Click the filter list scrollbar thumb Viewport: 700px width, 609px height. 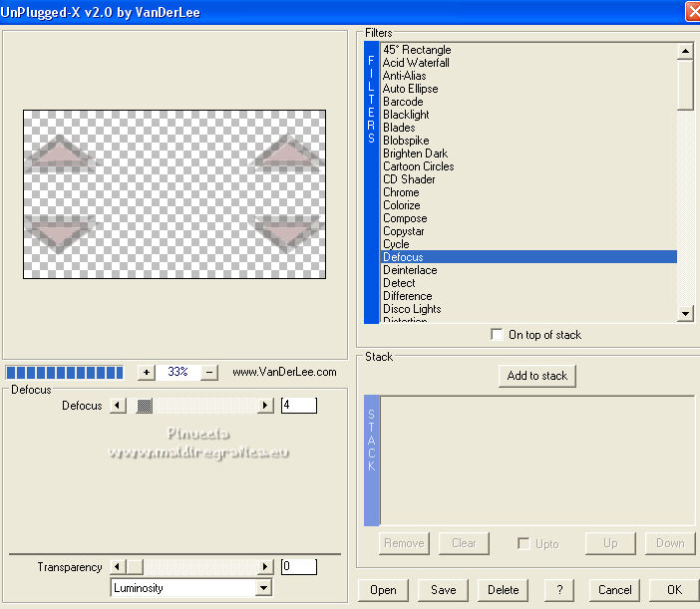coord(685,85)
